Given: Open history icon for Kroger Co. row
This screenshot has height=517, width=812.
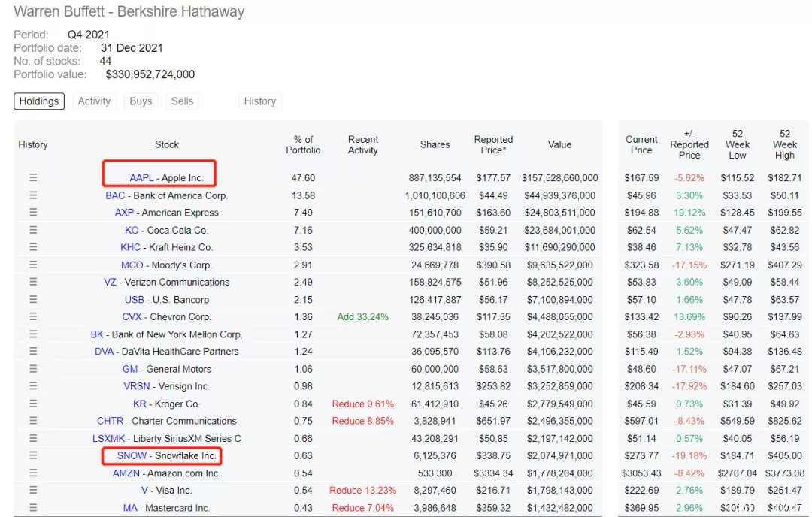Looking at the screenshot, I should tap(33, 403).
